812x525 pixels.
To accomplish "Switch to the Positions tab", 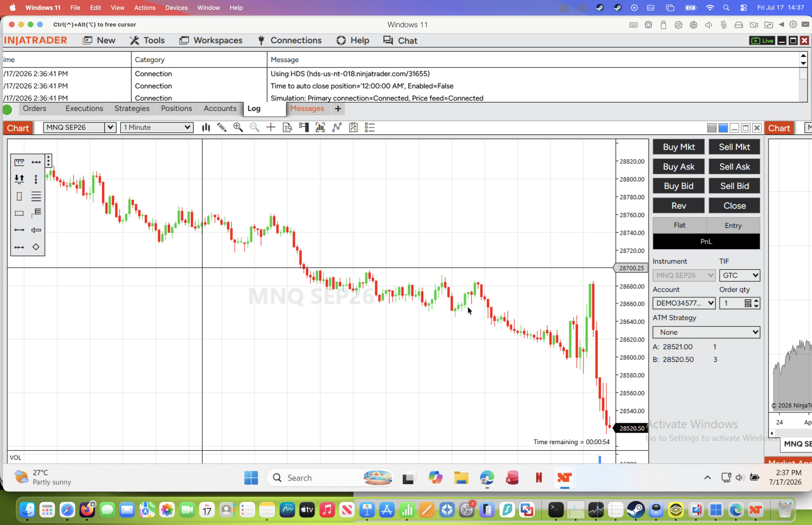I will (x=176, y=108).
